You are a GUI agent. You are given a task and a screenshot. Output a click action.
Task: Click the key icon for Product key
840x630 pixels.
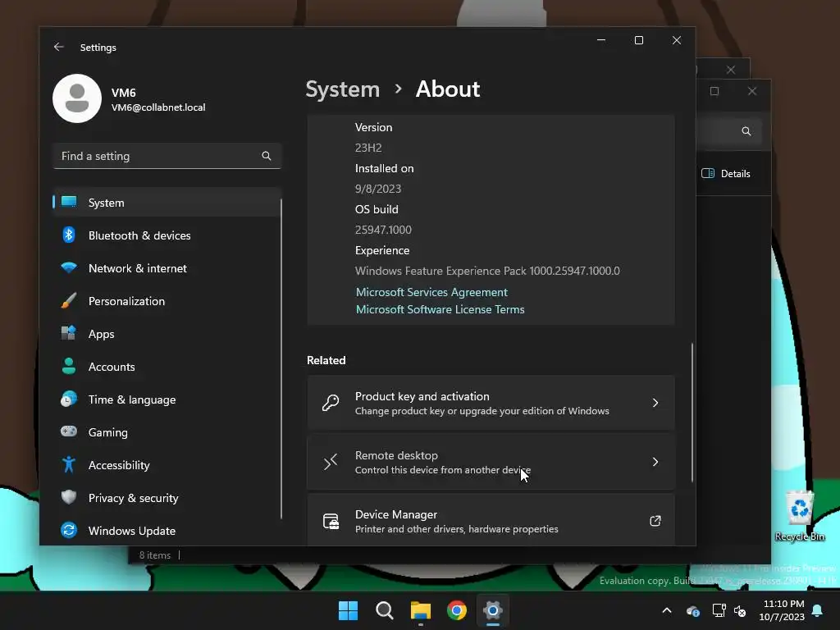pyautogui.click(x=331, y=403)
